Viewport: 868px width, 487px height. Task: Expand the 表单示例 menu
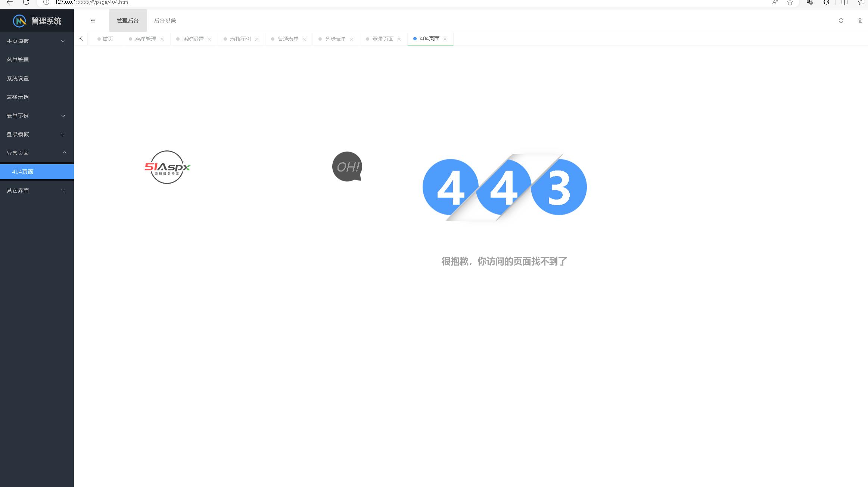point(37,116)
